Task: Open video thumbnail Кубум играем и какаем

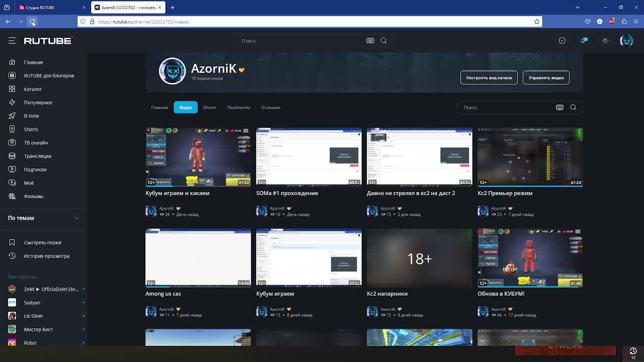Action: tap(198, 157)
